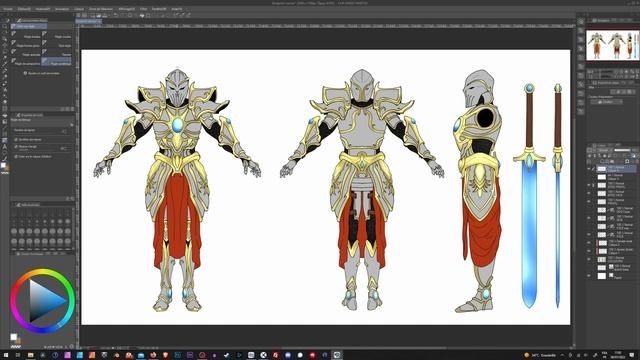640x360 pixels.
Task: Toggle Créer sur le calque d'édition checkbox
Action: (16, 156)
